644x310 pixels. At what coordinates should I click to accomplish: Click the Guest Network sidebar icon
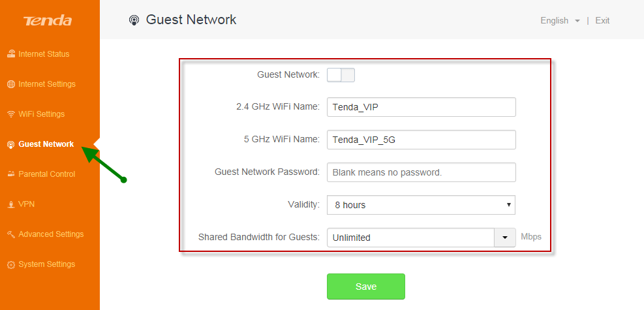11,144
